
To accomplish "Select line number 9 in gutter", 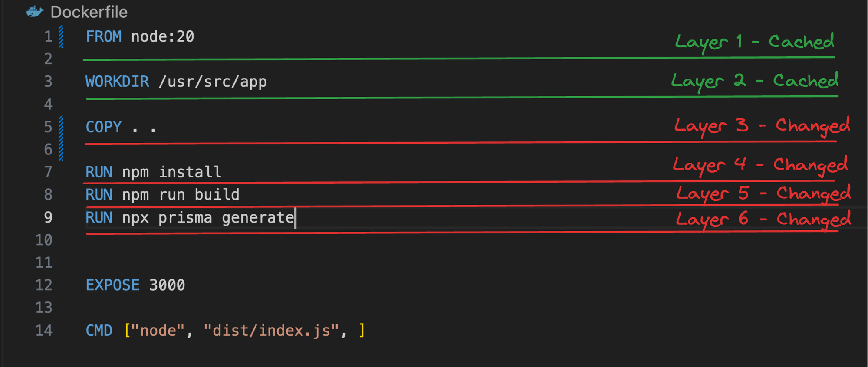I will click(48, 217).
